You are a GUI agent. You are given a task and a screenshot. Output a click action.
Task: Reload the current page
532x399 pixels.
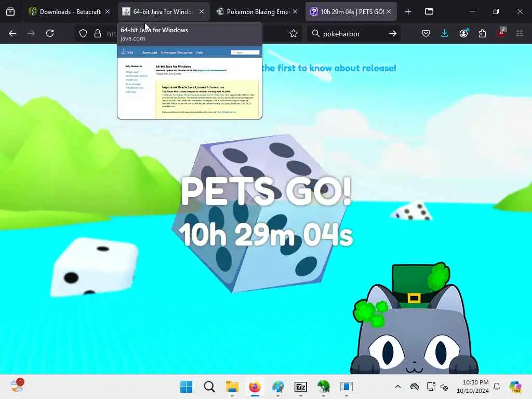50,33
